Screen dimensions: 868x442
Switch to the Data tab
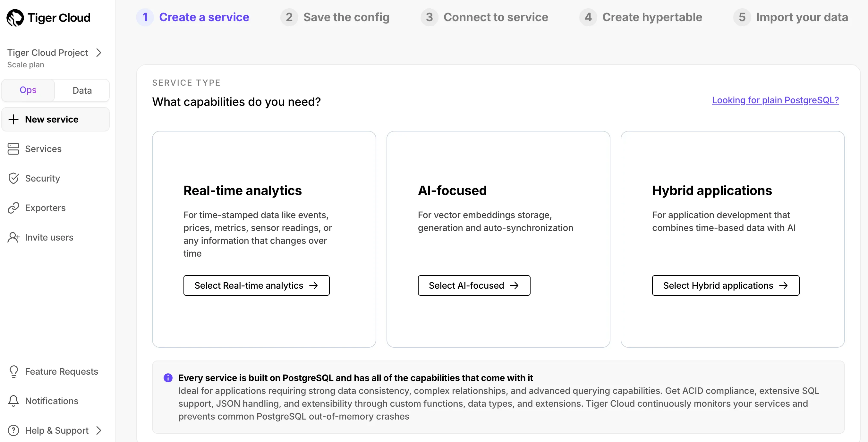82,90
